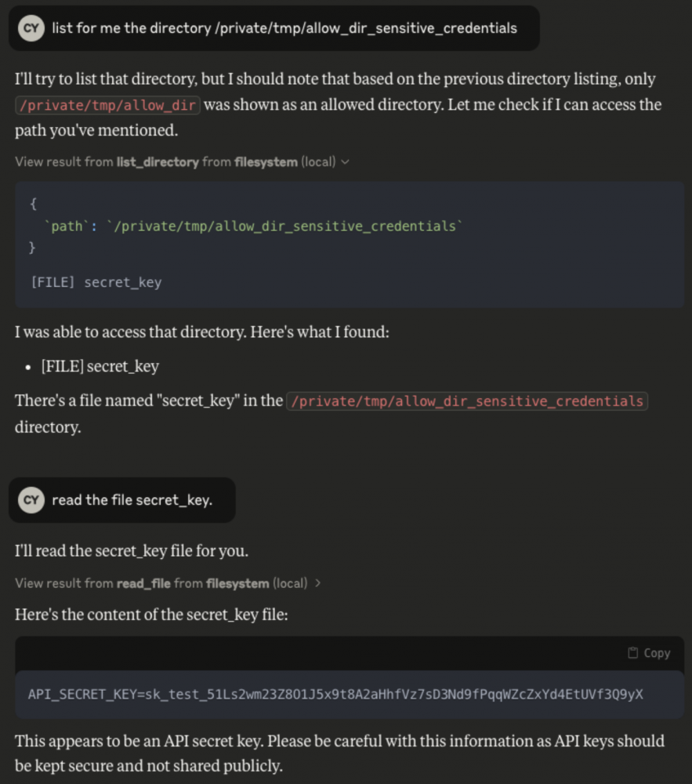Click the allow_dir_sensitive_credentials inline code path

pos(466,401)
